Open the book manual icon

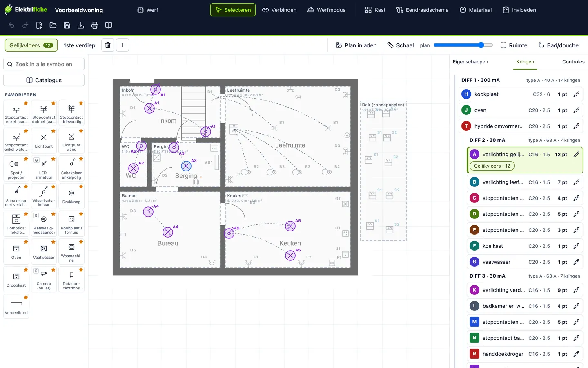tap(109, 25)
